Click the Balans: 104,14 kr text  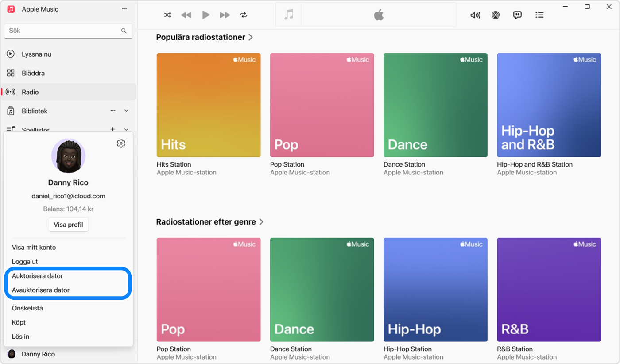[68, 209]
